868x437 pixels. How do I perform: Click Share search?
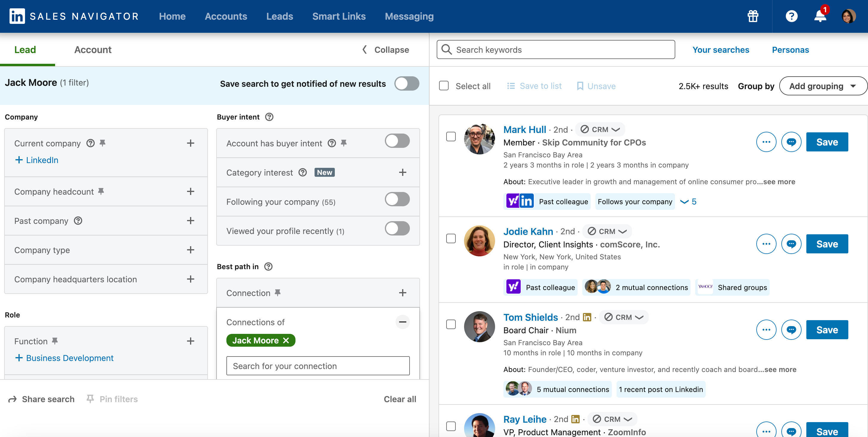point(41,399)
